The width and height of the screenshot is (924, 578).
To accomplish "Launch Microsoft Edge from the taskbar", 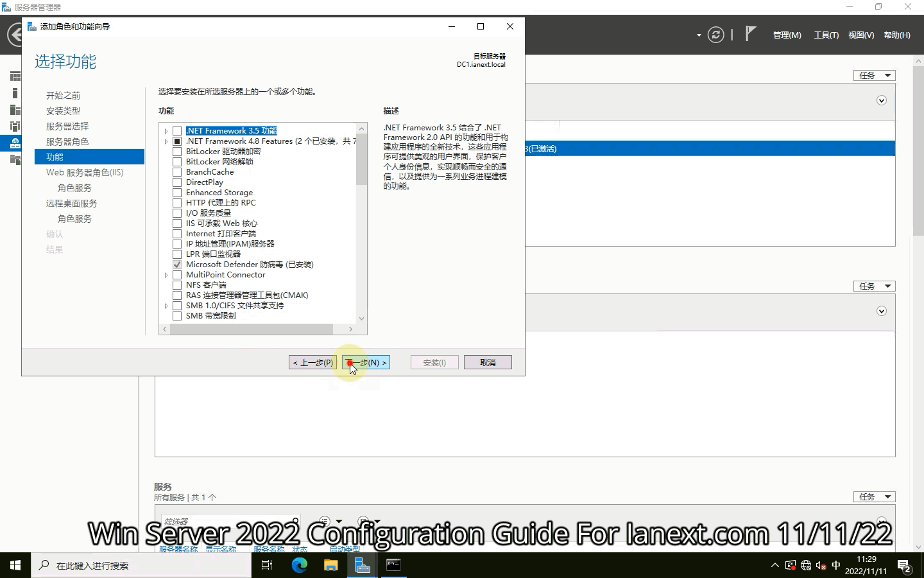I will (x=299, y=565).
